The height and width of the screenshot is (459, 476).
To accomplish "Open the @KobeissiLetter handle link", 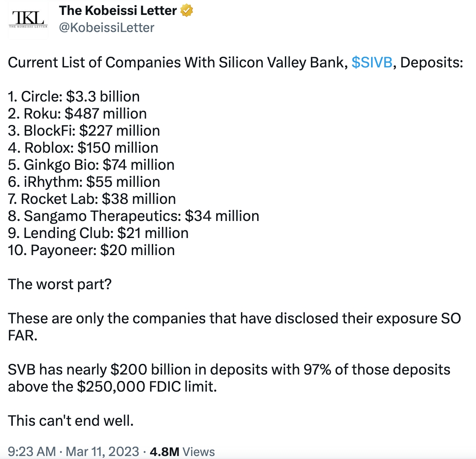I will (x=106, y=28).
